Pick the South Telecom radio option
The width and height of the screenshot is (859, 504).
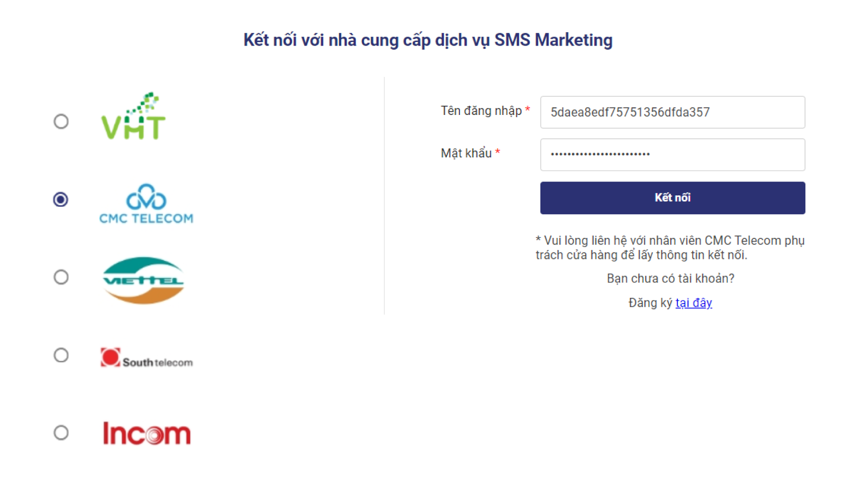[x=61, y=355]
